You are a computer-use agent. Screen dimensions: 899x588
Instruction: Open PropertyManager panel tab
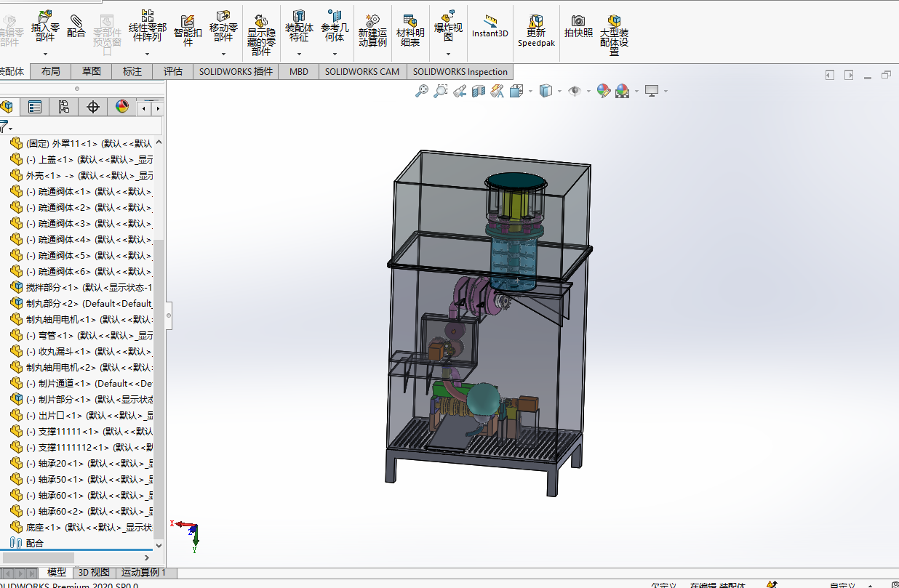34,108
